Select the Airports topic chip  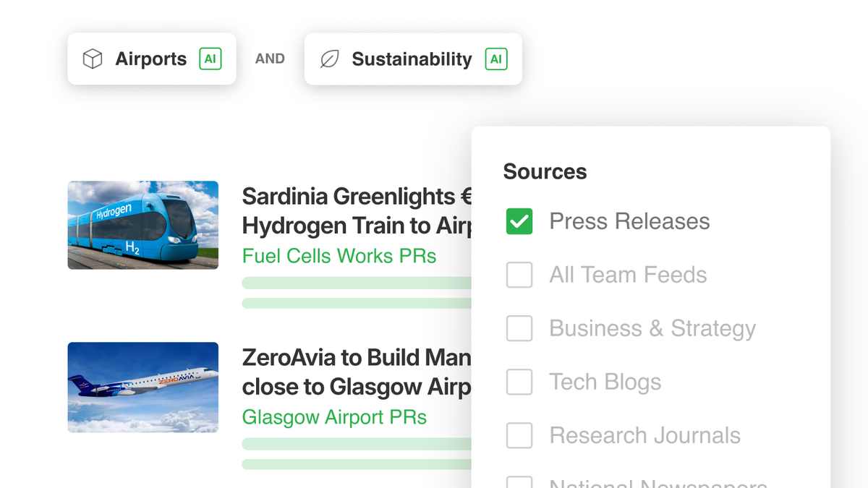(152, 59)
